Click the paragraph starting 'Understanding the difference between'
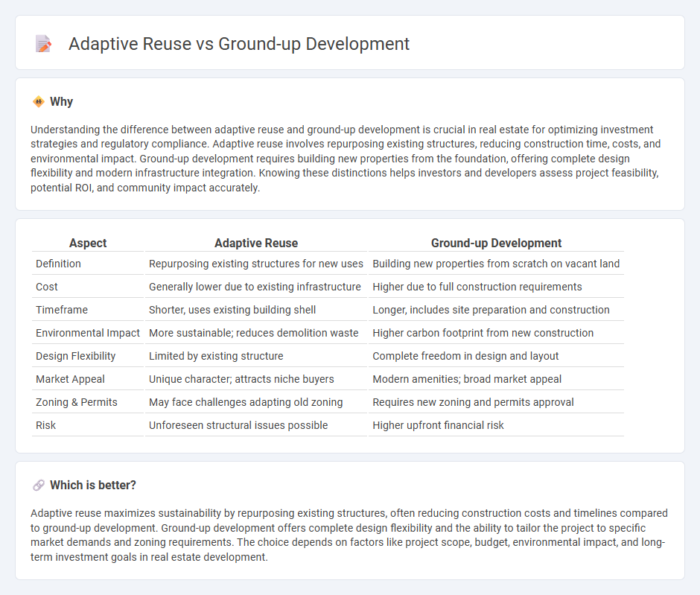The height and width of the screenshot is (595, 700). [345, 159]
